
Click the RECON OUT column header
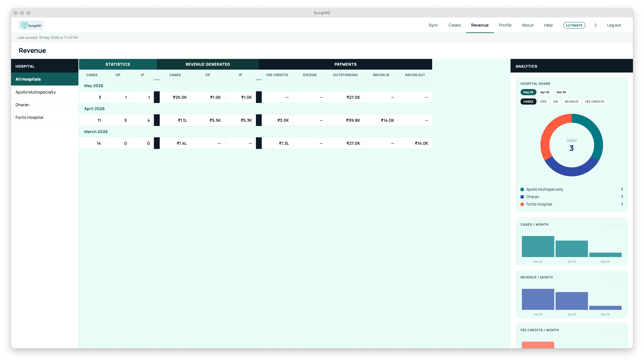415,75
